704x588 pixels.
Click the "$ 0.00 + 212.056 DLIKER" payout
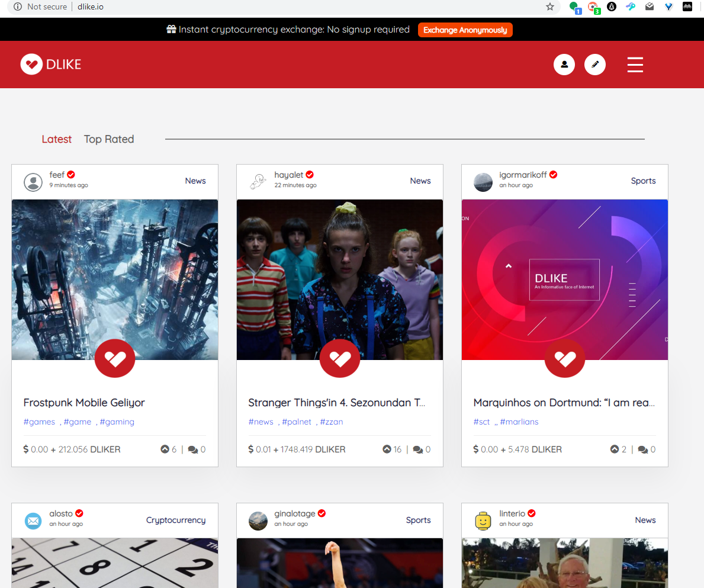72,449
